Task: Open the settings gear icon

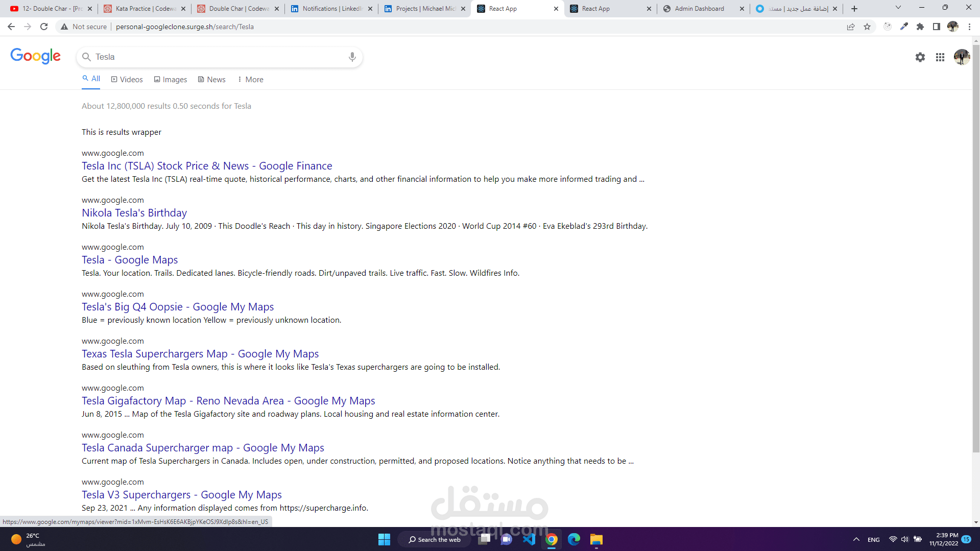Action: [920, 57]
